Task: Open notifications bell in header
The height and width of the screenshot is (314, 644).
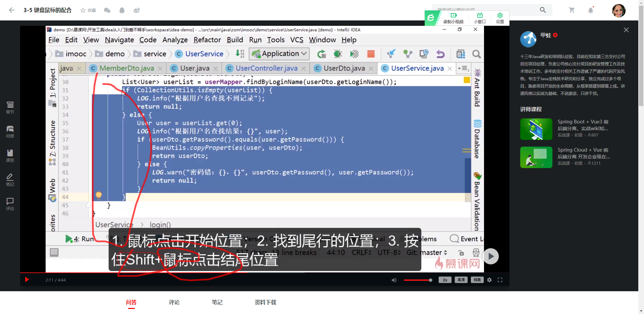Action: click(591, 10)
